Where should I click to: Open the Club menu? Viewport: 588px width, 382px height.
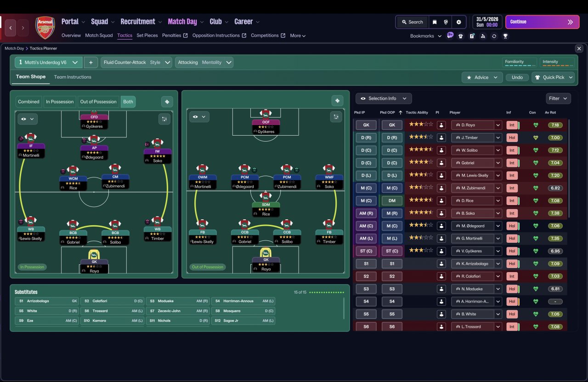point(219,22)
